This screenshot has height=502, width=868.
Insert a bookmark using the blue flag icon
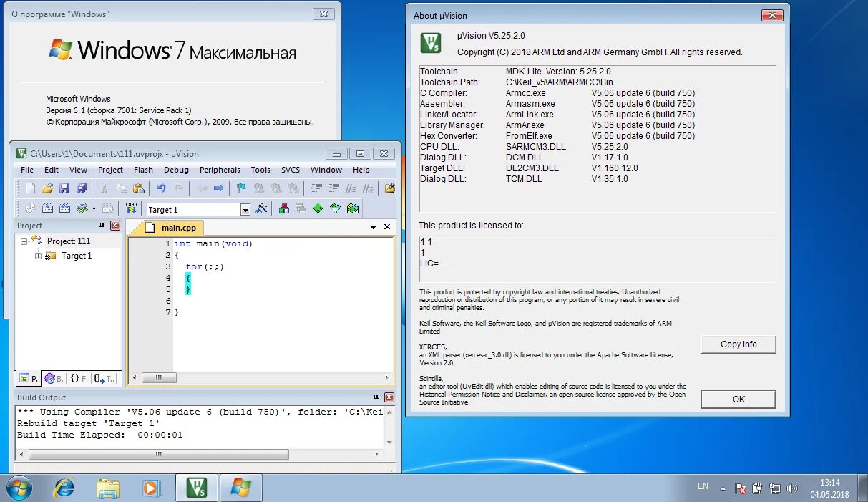[241, 188]
